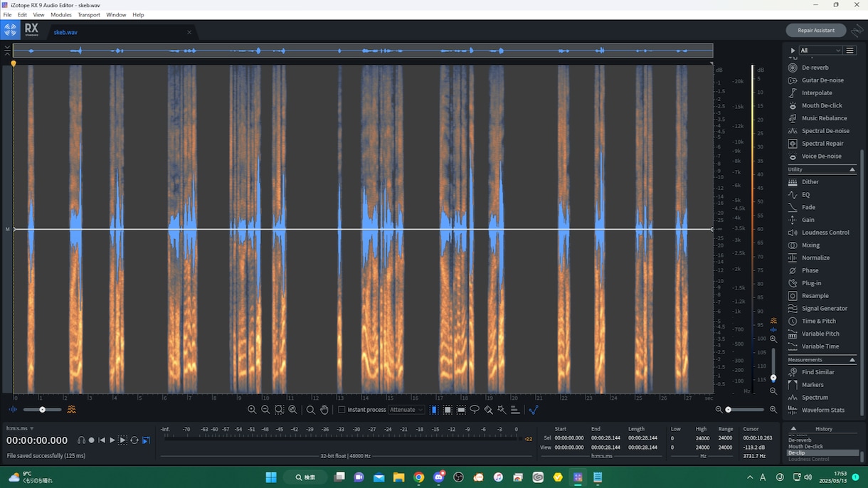Play the current selection only
868x488 pixels.
[122, 440]
